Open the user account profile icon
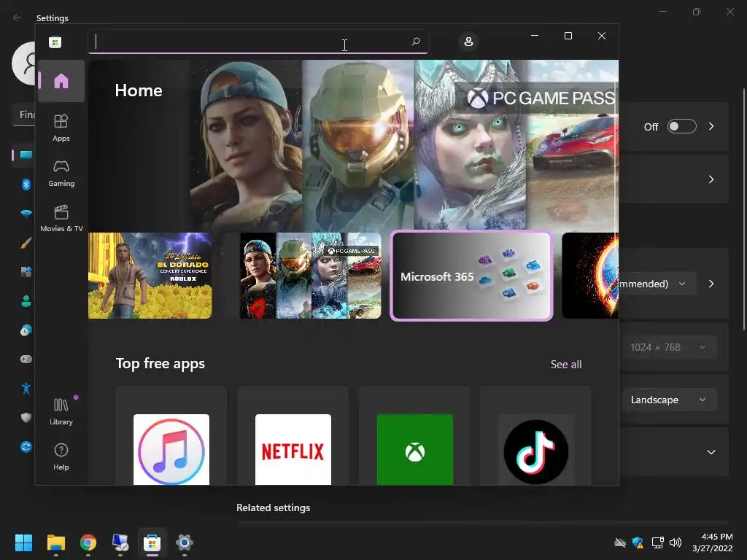Screen dimensions: 747x560 (468, 42)
